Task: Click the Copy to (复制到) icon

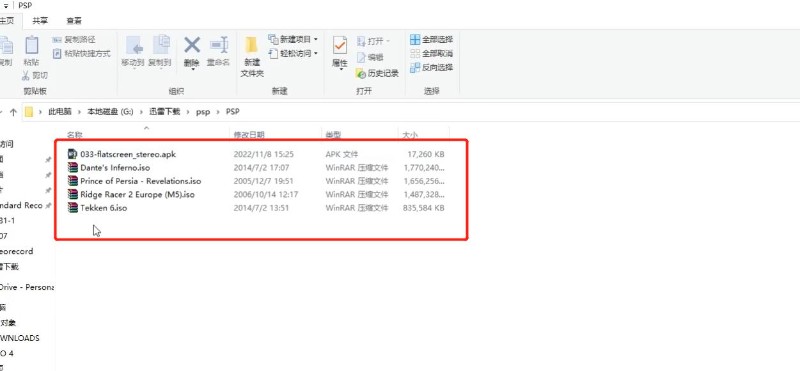Action: (161, 45)
